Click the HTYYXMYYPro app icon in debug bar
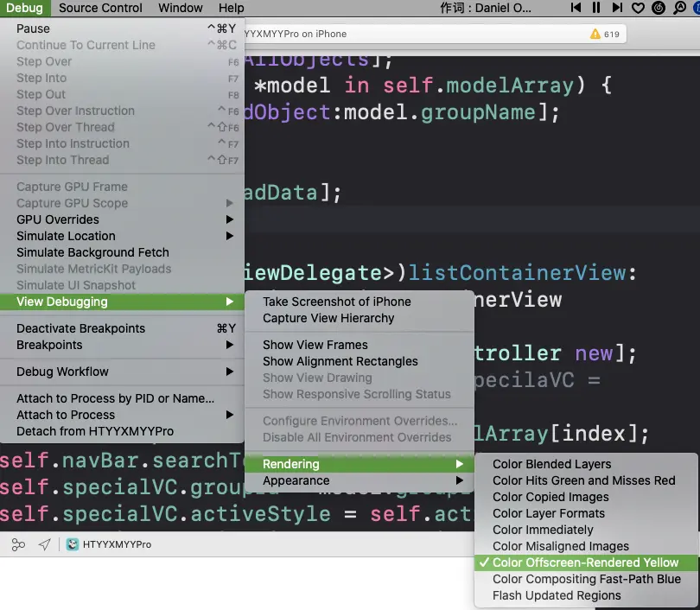Image resolution: width=700 pixels, height=610 pixels. click(x=73, y=544)
